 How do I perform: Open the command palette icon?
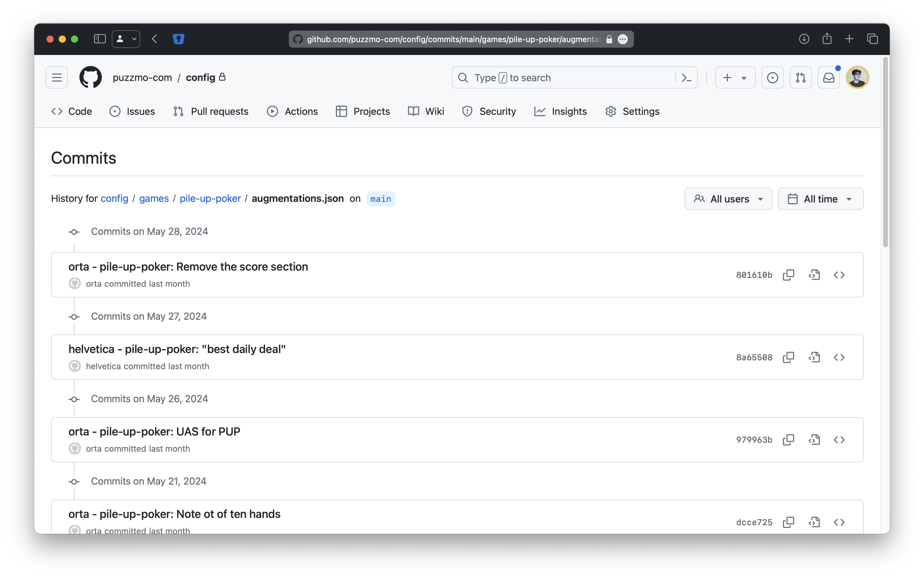click(x=686, y=78)
